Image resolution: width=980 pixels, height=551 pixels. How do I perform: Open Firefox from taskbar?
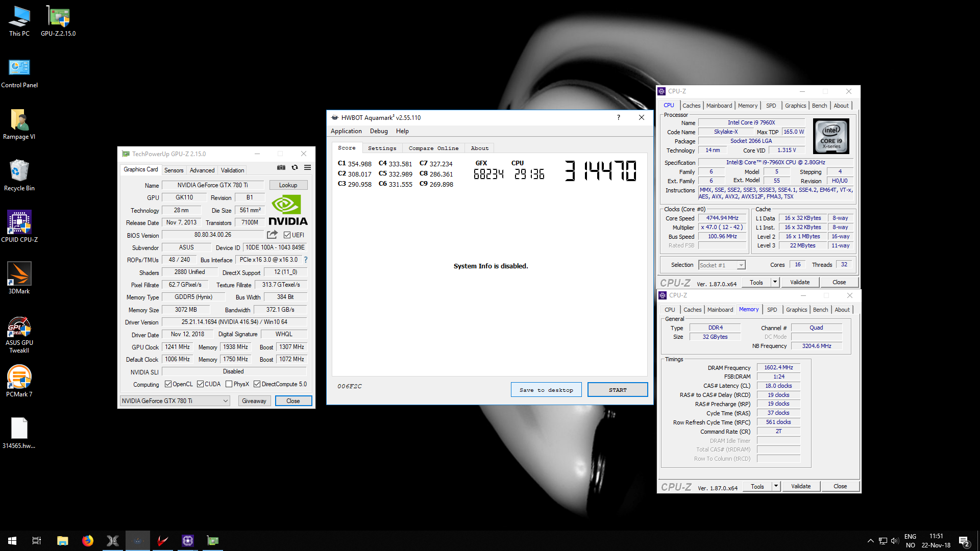(87, 541)
